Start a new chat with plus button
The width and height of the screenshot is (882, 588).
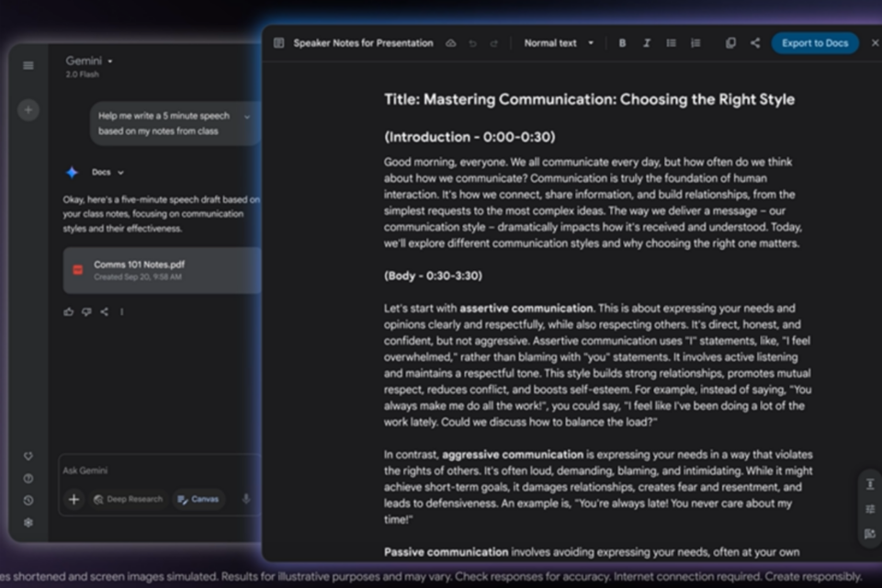point(28,110)
